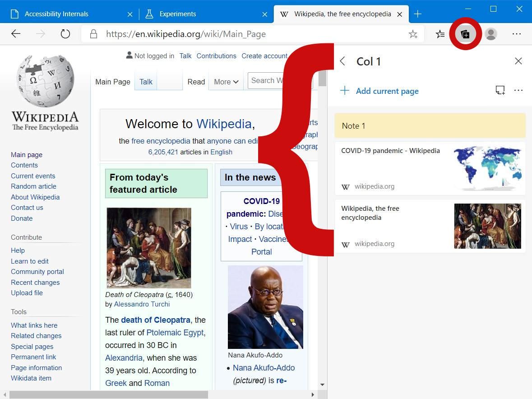Viewport: 532px width, 399px height.
Task: Open COVID-19 pandemic collection card
Action: pyautogui.click(x=430, y=169)
